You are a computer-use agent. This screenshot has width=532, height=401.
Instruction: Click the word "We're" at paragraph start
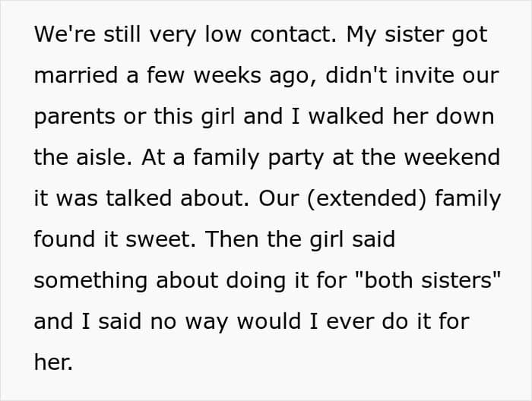coord(65,34)
